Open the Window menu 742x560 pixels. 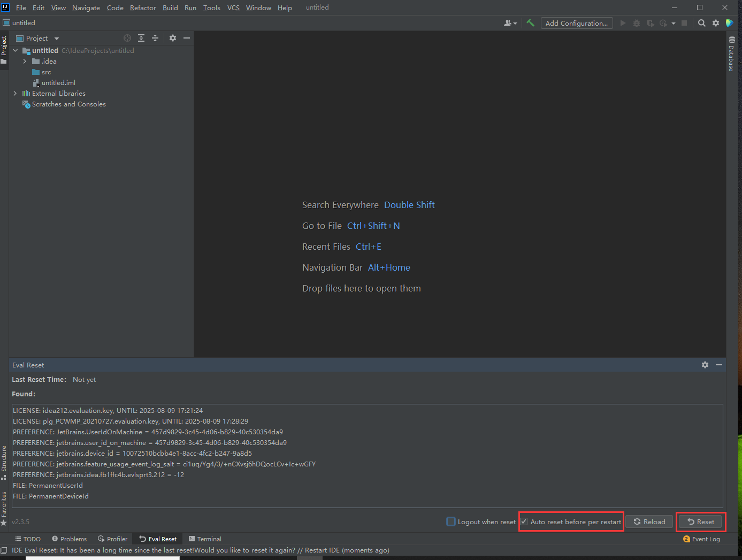click(x=258, y=7)
